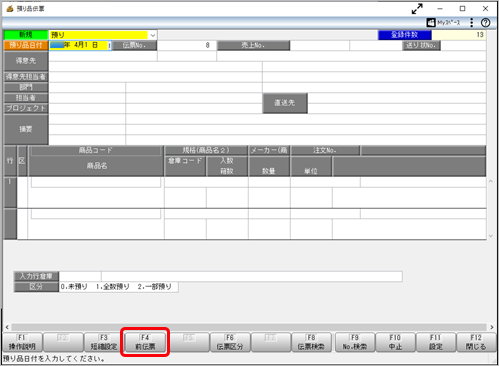Click the 部門 label button
This screenshot has height=366, width=499.
pos(26,87)
